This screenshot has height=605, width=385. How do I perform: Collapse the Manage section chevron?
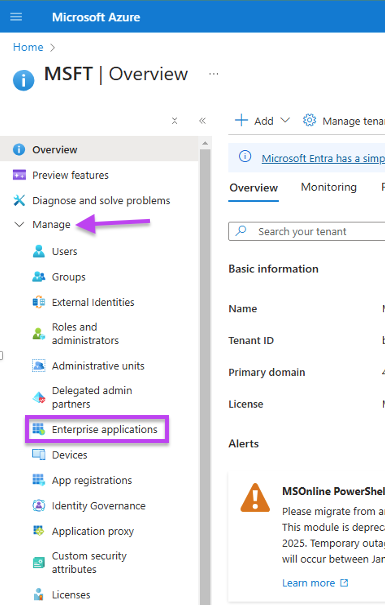click(19, 224)
